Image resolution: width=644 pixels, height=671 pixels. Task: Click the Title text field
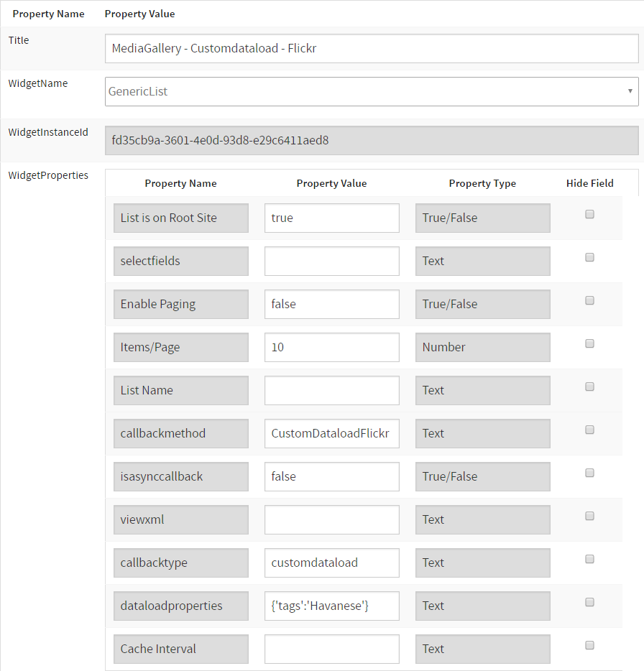[x=372, y=49]
